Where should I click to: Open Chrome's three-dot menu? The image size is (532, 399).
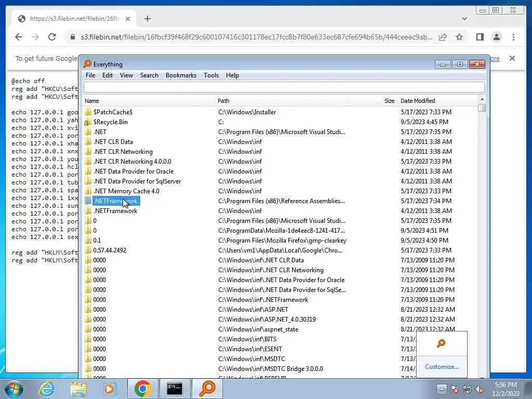(x=513, y=37)
